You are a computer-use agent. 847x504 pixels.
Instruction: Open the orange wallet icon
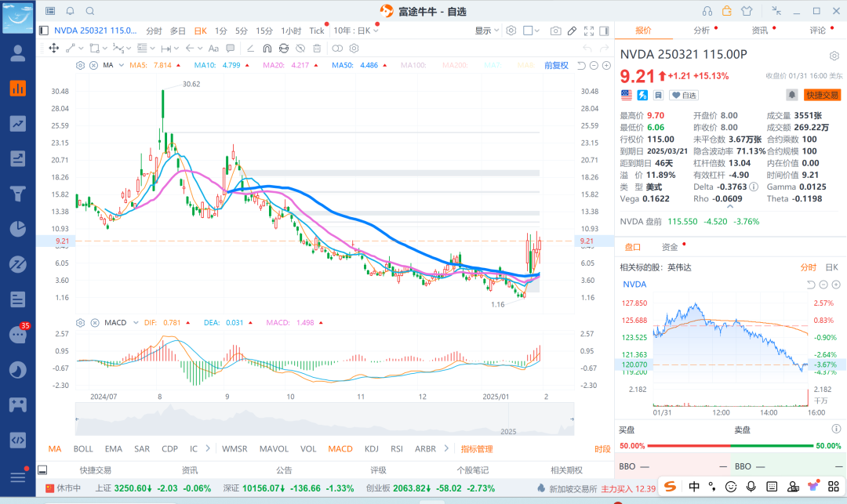tap(727, 11)
